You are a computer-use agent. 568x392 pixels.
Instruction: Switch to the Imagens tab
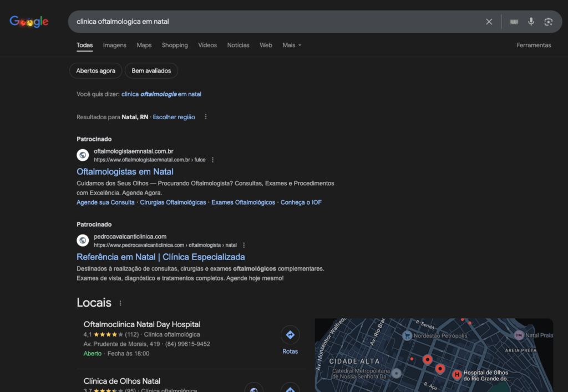[x=114, y=45]
